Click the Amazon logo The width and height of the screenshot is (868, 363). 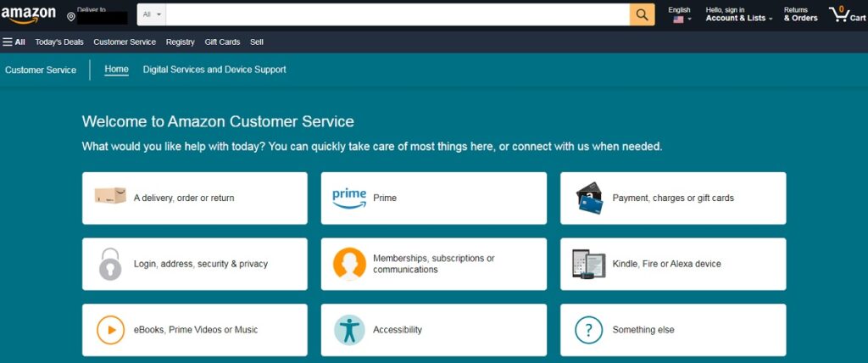tap(28, 15)
